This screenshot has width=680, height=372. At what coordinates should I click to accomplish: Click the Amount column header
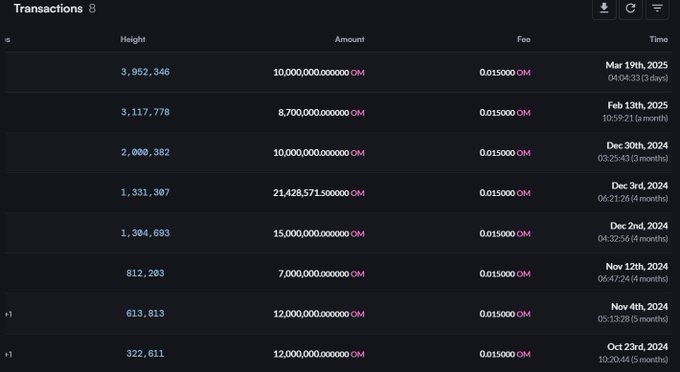coord(350,39)
